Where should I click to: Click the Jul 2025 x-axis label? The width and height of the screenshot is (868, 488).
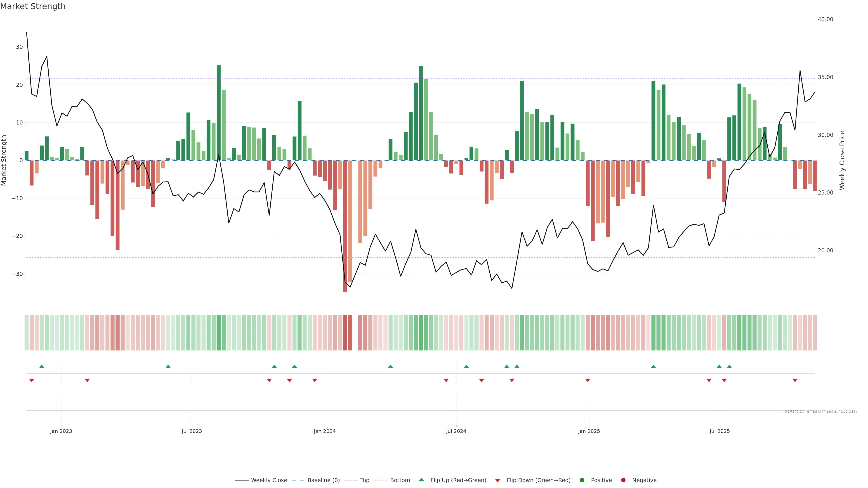pyautogui.click(x=719, y=432)
